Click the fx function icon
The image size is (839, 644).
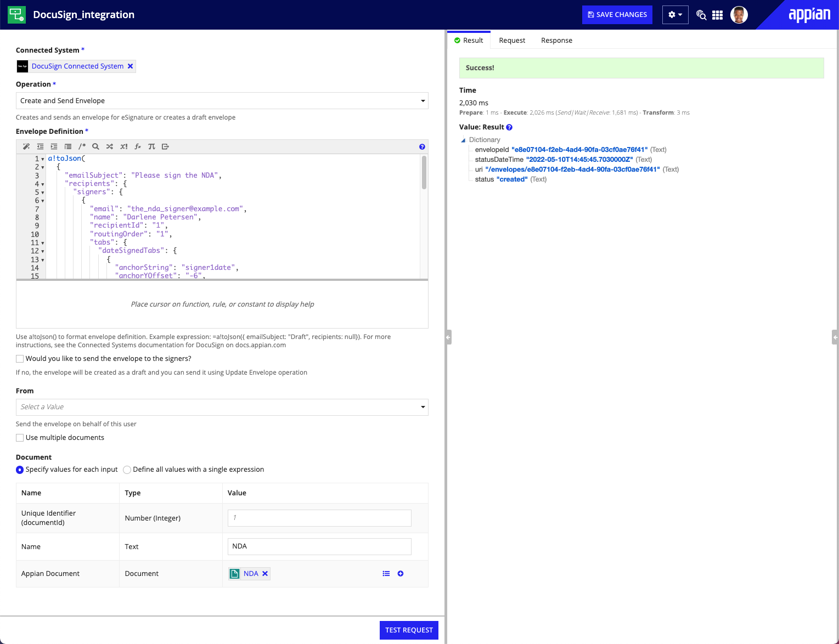coord(138,146)
